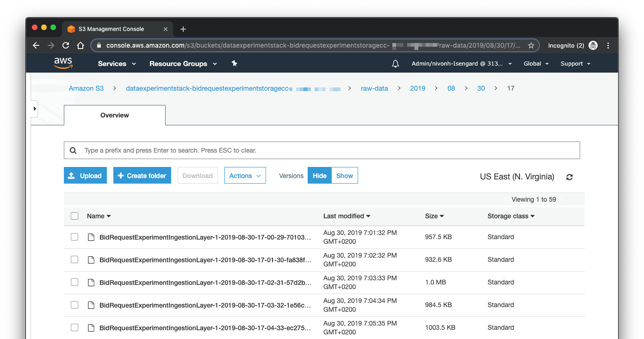644x339 pixels.
Task: View the site lock security info
Action: pos(99,45)
